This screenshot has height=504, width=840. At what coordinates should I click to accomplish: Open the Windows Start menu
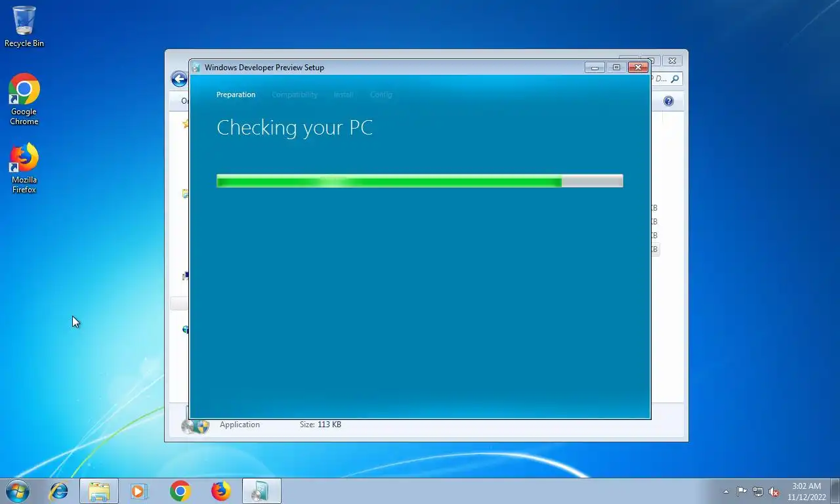pyautogui.click(x=18, y=491)
